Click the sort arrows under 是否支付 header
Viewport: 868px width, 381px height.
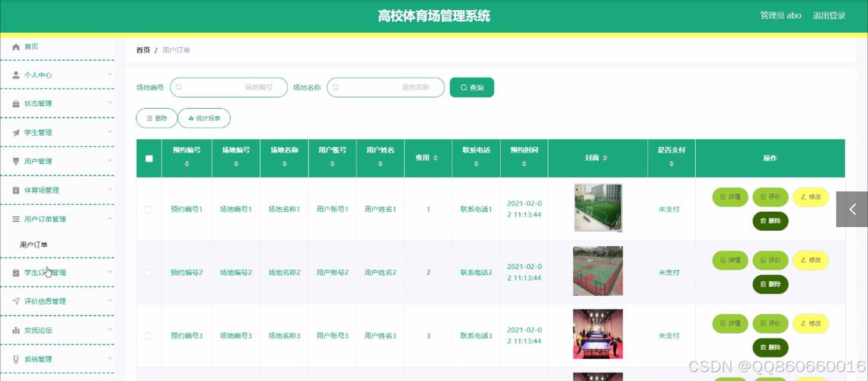[672, 164]
